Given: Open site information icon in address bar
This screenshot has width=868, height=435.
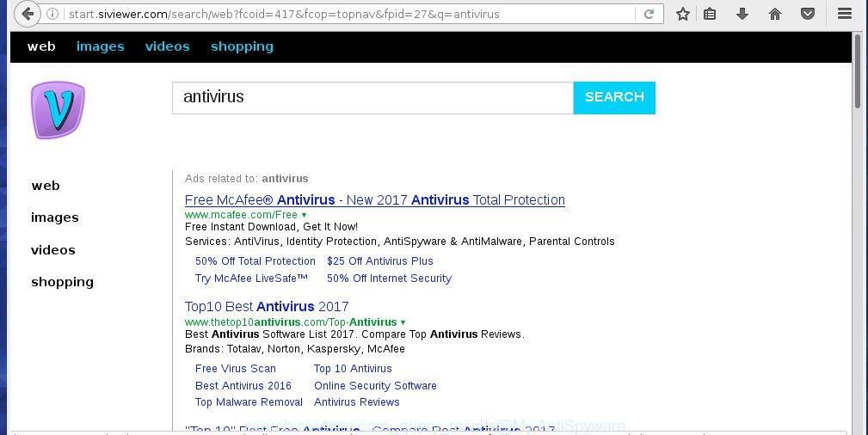Looking at the screenshot, I should [52, 14].
